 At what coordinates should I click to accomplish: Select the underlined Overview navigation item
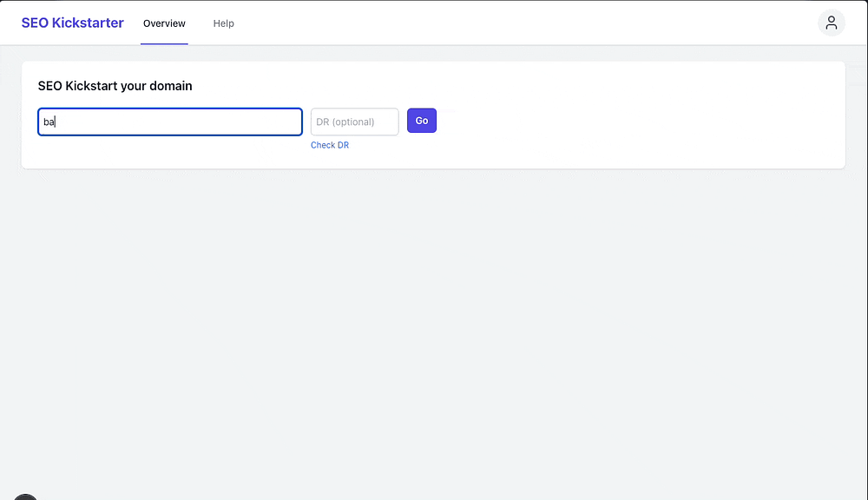pos(164,23)
